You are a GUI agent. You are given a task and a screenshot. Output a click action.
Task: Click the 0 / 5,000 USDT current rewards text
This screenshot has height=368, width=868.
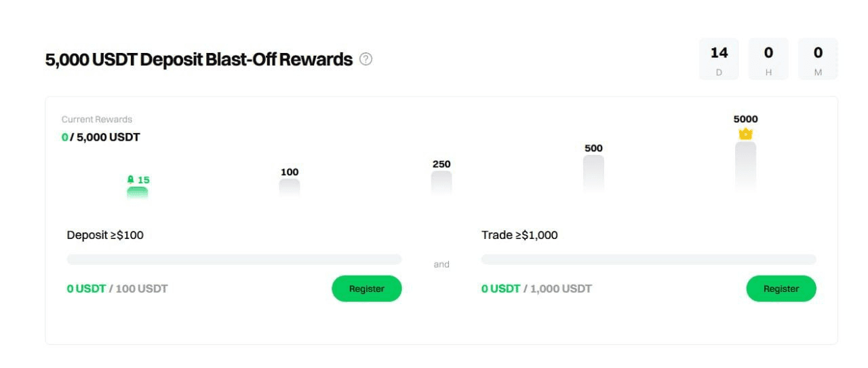101,137
